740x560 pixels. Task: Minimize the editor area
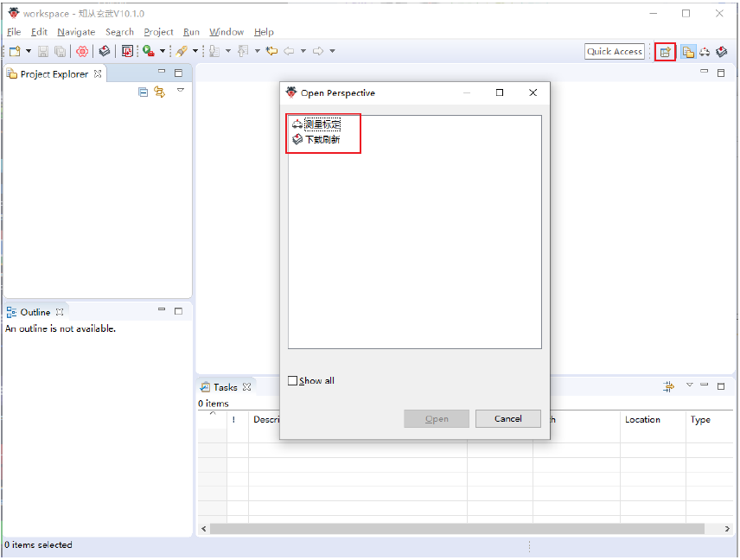click(x=705, y=71)
